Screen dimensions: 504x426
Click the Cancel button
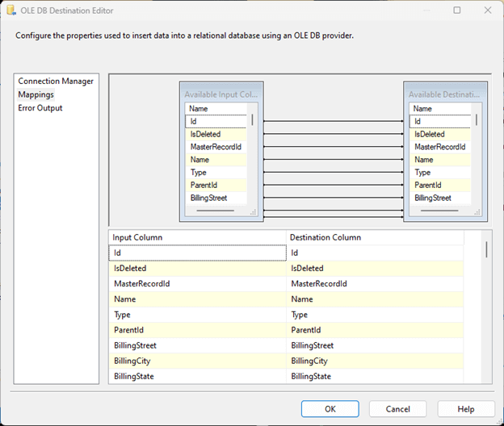click(397, 409)
